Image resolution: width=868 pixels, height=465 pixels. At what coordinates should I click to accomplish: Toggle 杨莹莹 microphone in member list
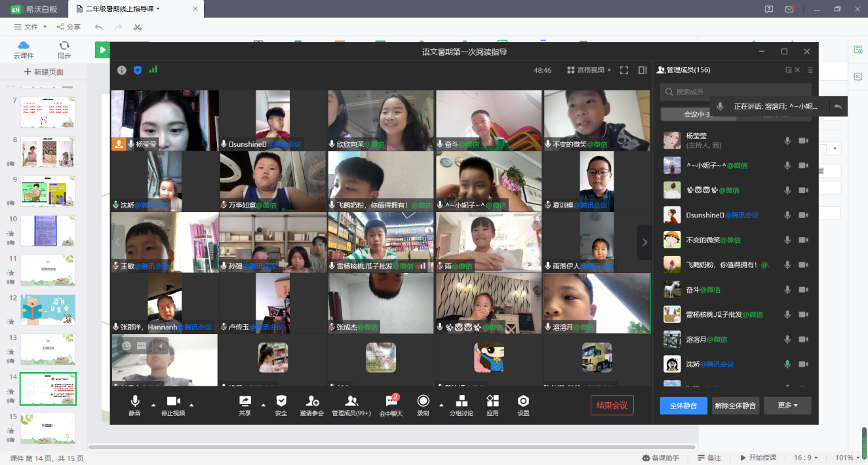coord(787,140)
